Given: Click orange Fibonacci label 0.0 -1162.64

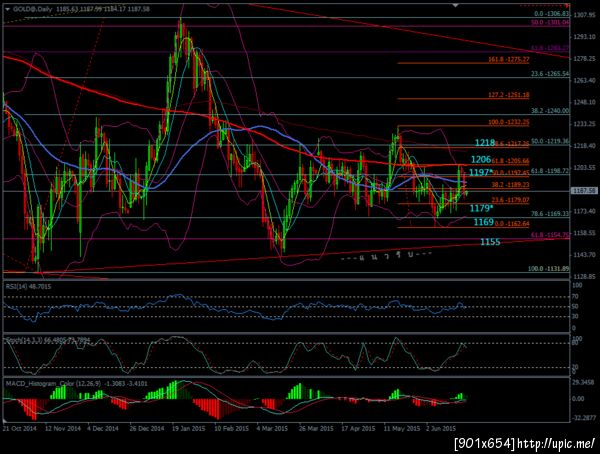Looking at the screenshot, I should coord(512,224).
